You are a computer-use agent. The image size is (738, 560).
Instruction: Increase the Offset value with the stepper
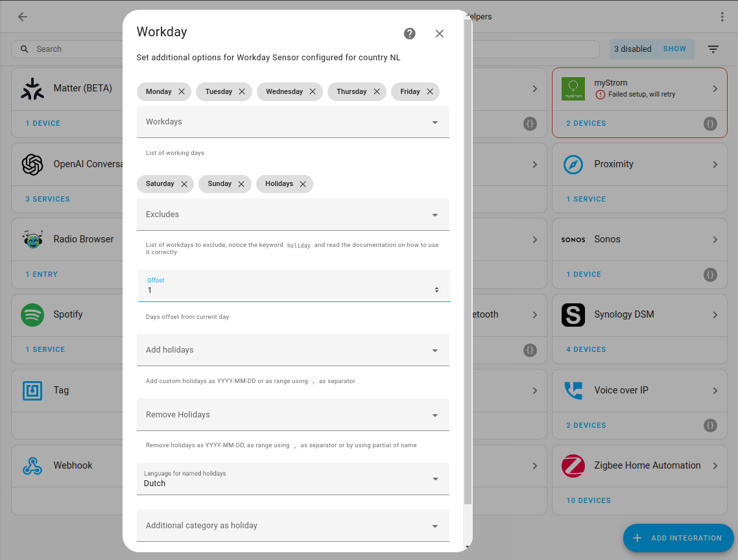click(x=436, y=287)
